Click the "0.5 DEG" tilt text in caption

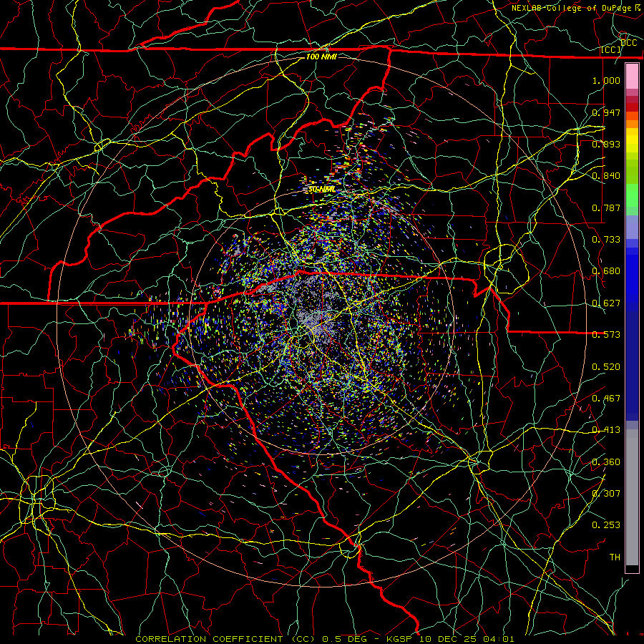pos(346,639)
